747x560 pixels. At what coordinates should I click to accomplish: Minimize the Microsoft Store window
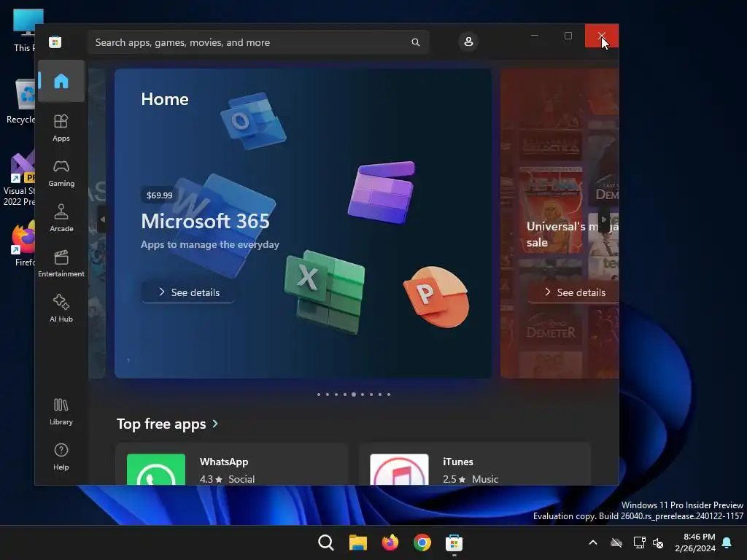click(x=535, y=36)
